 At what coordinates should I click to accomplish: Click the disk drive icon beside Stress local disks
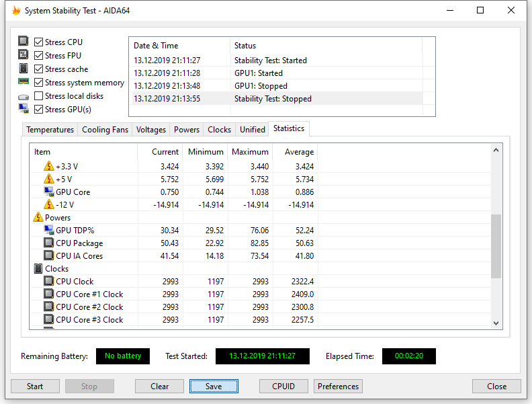[24, 97]
